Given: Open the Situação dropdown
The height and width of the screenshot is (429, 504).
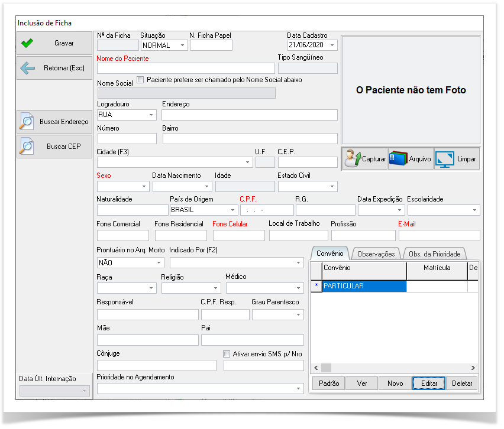Looking at the screenshot, I should (x=182, y=45).
